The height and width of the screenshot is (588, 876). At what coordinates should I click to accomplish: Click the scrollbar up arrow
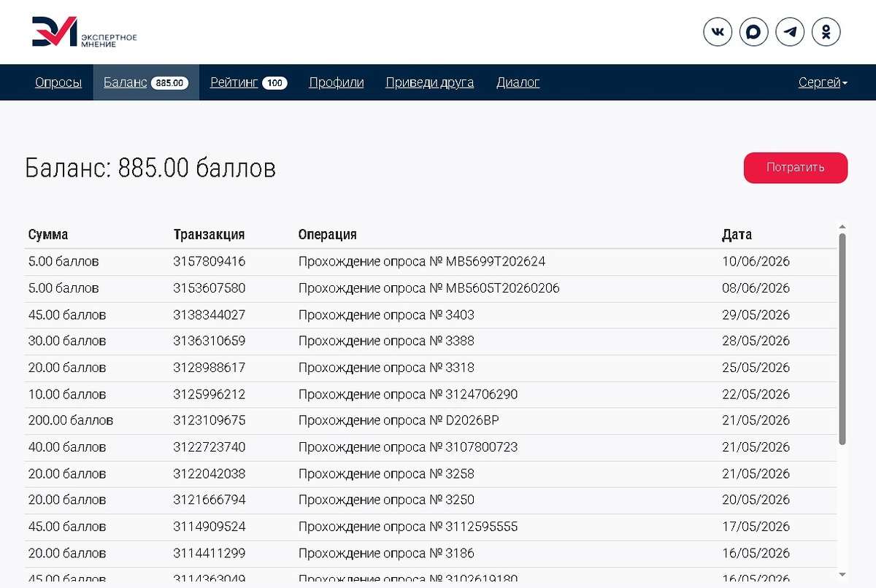[x=842, y=227]
